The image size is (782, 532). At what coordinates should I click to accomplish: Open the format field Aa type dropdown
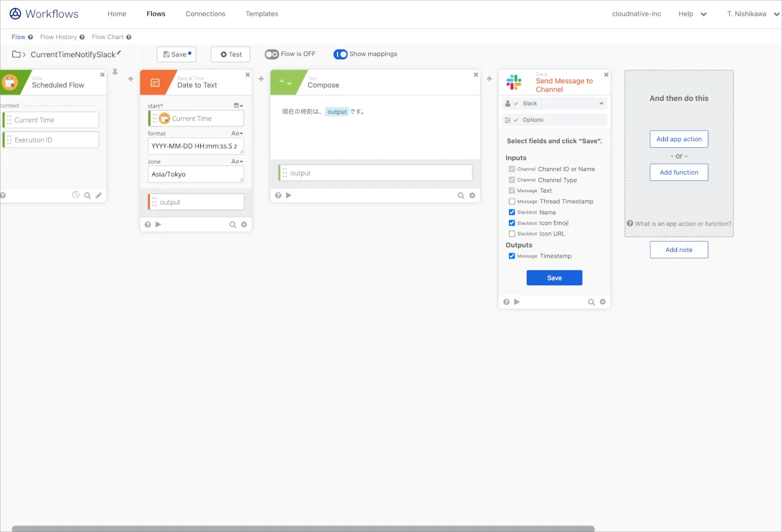(x=237, y=133)
